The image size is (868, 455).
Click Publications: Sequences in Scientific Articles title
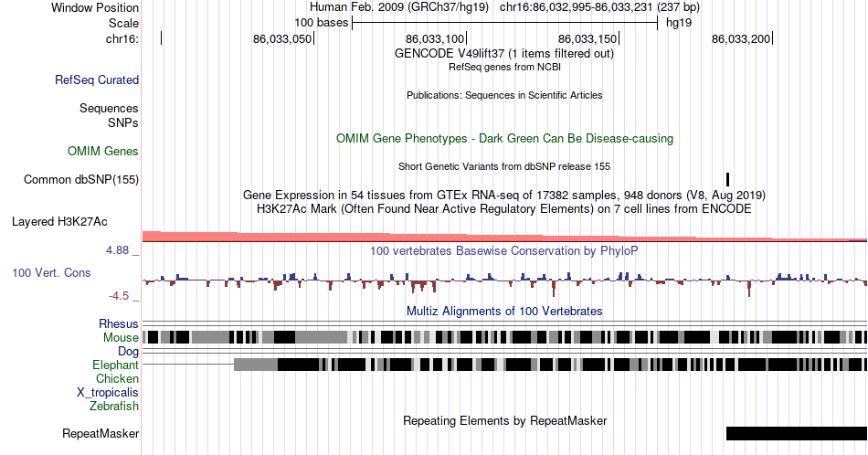pyautogui.click(x=504, y=95)
